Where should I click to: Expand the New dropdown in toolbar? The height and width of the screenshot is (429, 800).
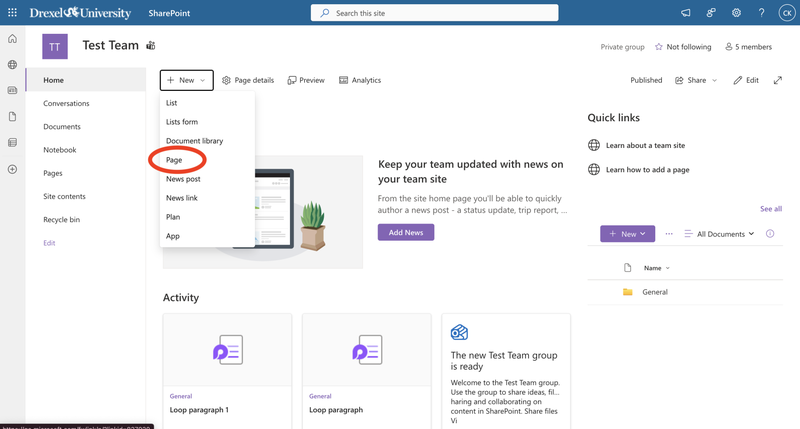[186, 80]
